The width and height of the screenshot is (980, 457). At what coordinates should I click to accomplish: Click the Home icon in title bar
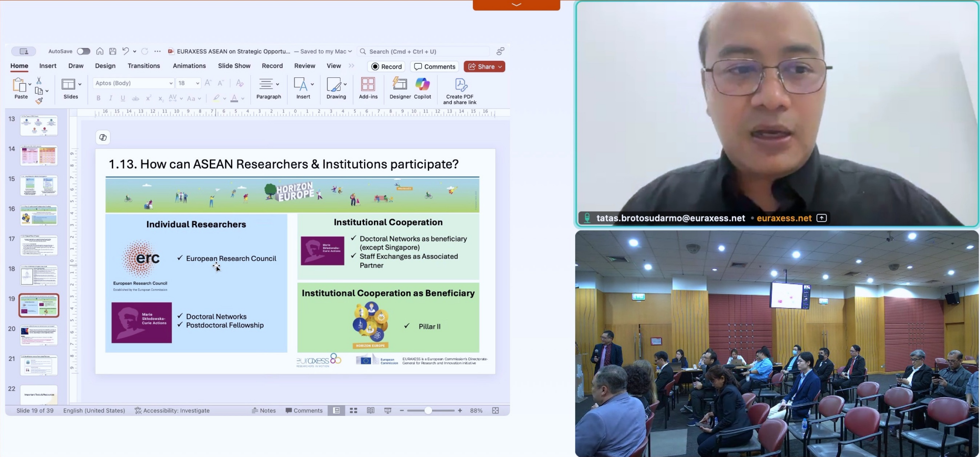[x=100, y=51]
